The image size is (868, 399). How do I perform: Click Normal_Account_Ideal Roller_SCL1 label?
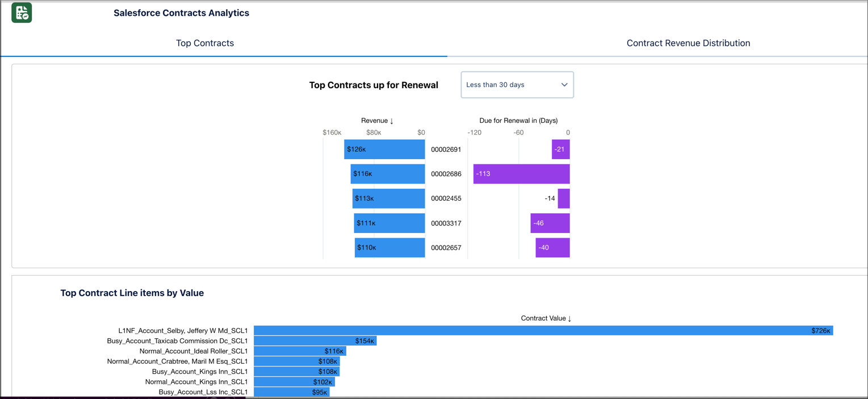click(194, 351)
